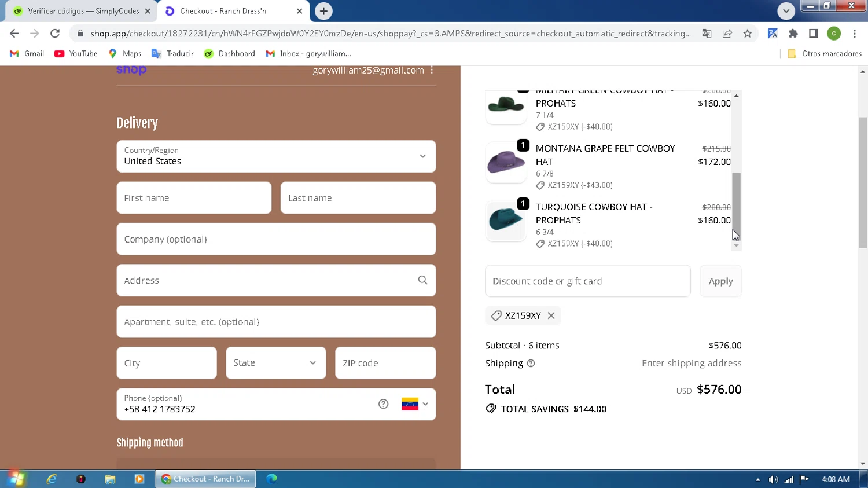Viewport: 868px width, 488px height.
Task: Click the translate page icon in address bar
Action: click(x=707, y=34)
